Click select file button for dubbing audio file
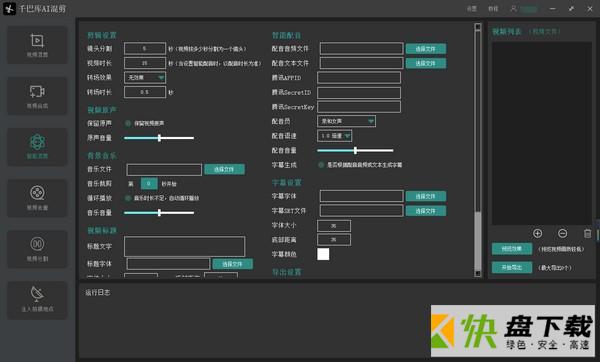This screenshot has height=362, width=600. tap(426, 49)
